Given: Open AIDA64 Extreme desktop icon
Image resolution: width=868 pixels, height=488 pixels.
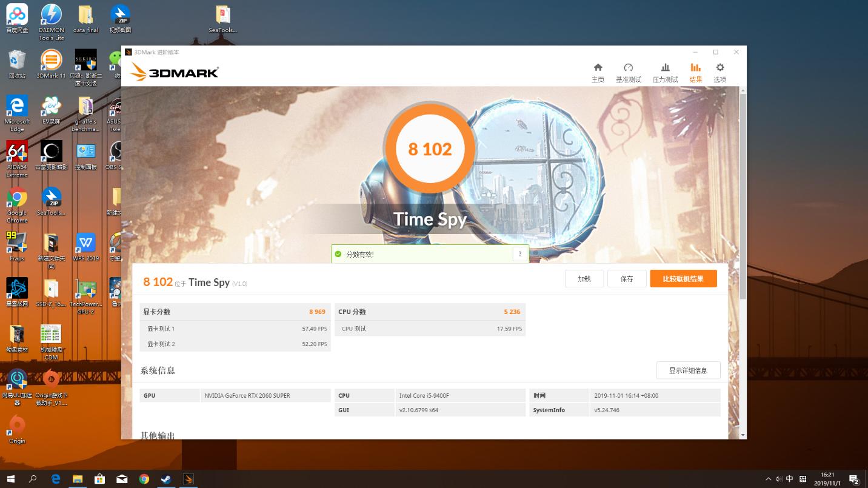Looking at the screenshot, I should coord(16,152).
